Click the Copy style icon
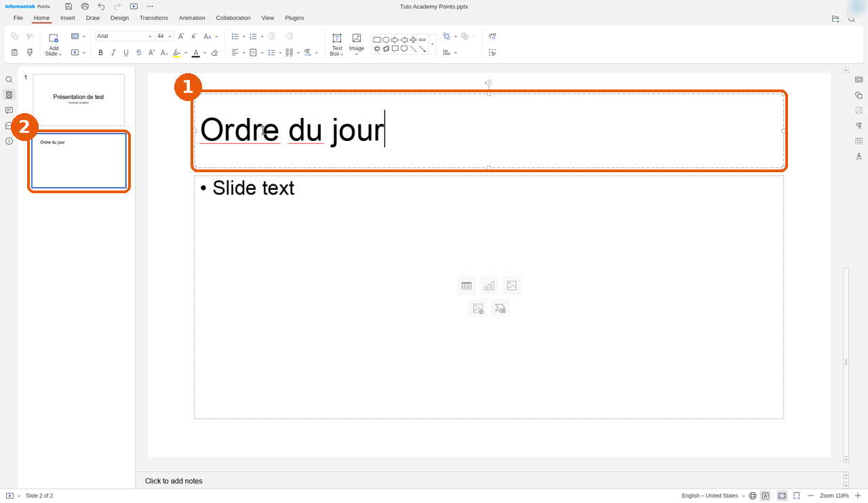 pyautogui.click(x=30, y=52)
